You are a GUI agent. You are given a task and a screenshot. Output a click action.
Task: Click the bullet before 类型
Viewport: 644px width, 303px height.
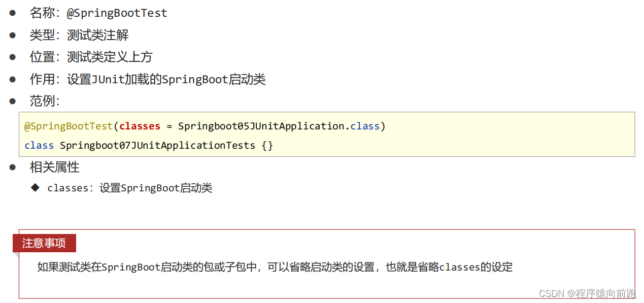click(x=13, y=35)
